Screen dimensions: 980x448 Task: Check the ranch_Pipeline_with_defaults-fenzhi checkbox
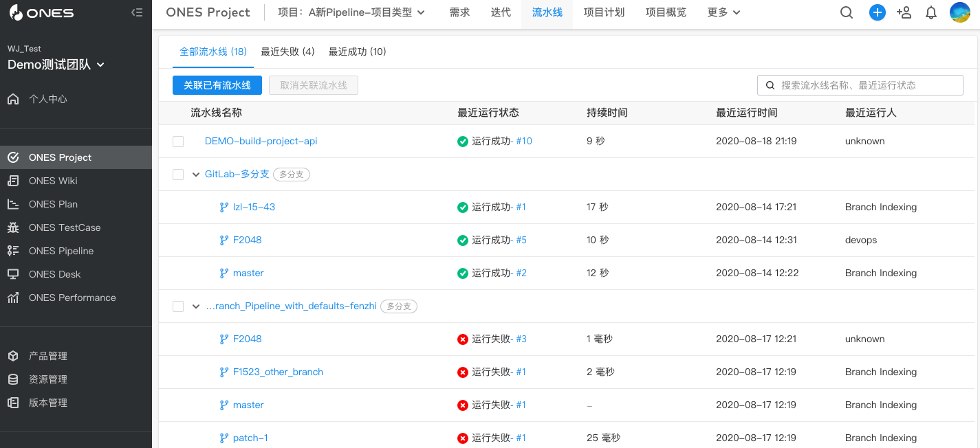178,306
